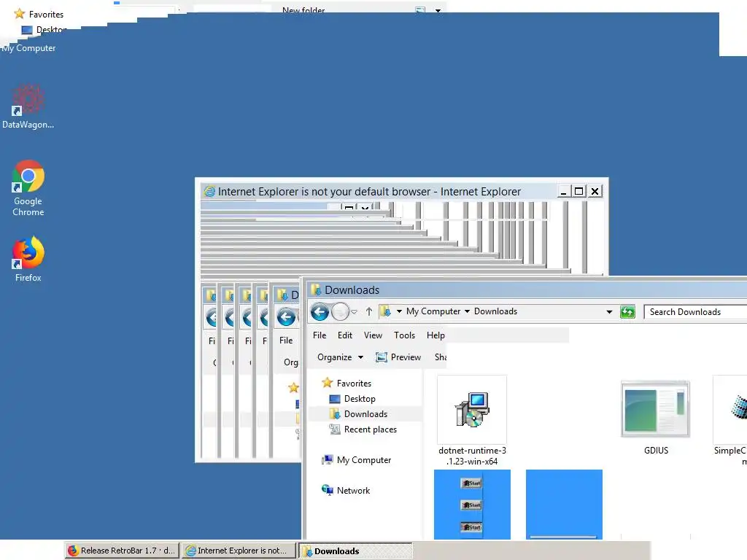Open the Google Chrome desktop shortcut
Screen dimensions: 747x560
pos(28,188)
